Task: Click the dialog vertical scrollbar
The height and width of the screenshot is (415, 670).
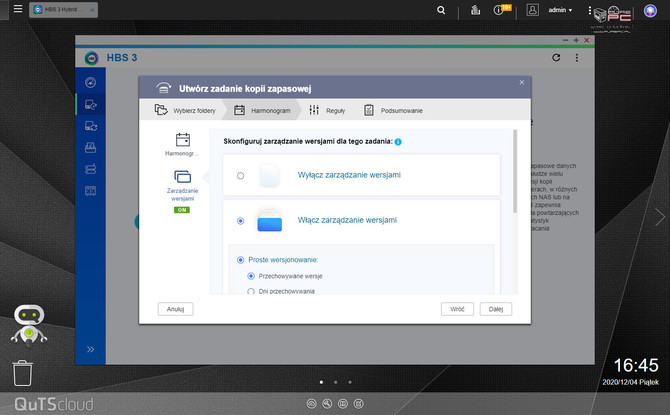Action: click(x=515, y=171)
